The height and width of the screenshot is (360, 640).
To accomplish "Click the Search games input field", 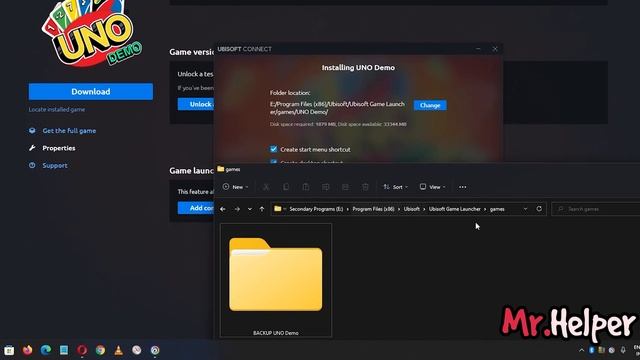I will click(x=596, y=209).
